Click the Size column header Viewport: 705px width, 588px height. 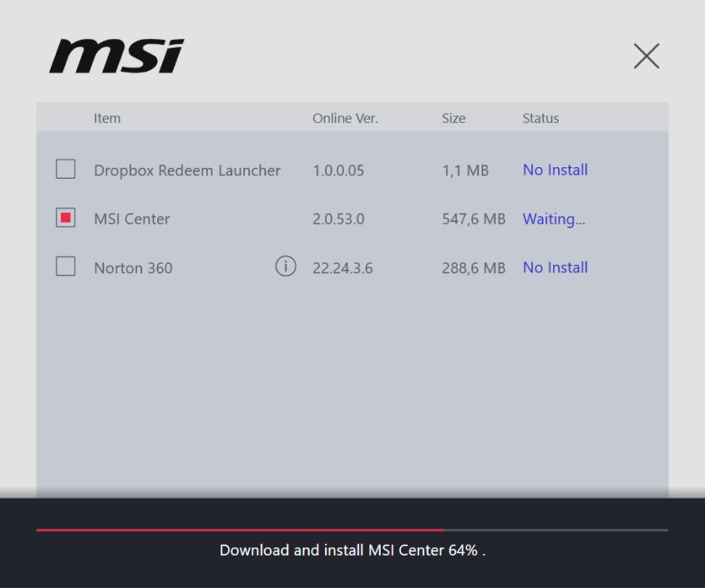(x=453, y=118)
